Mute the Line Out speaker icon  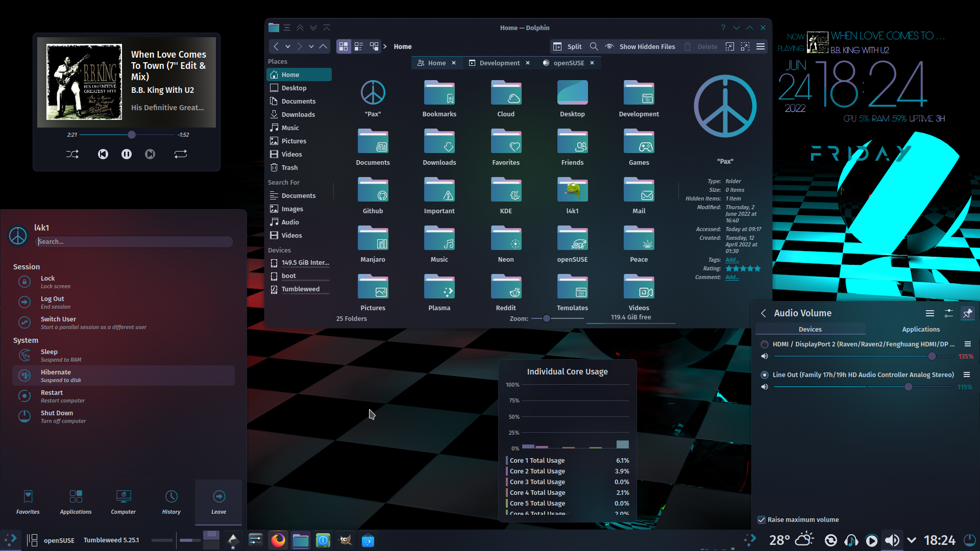pos(765,387)
